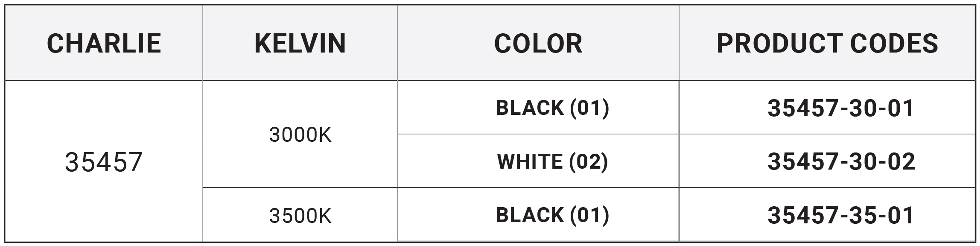Select product code 35457-30-01
980x246 pixels.
click(841, 108)
